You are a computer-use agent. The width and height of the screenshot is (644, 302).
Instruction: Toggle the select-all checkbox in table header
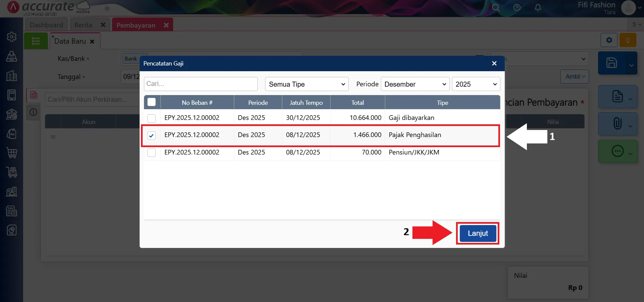[152, 102]
